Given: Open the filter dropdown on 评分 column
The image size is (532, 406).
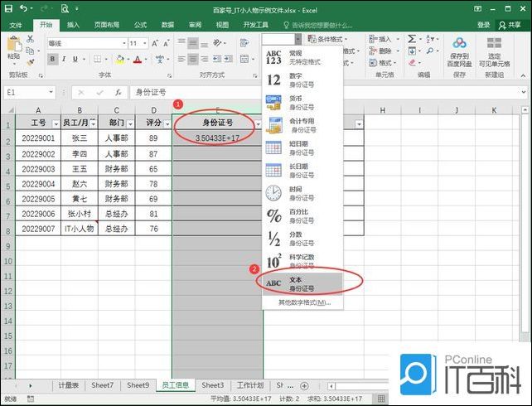Looking at the screenshot, I should click(164, 124).
